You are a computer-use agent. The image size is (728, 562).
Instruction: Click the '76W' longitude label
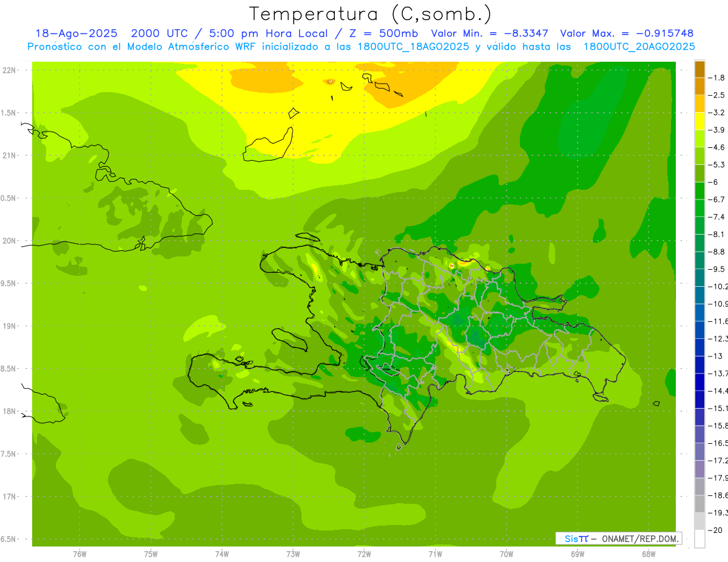click(x=79, y=554)
